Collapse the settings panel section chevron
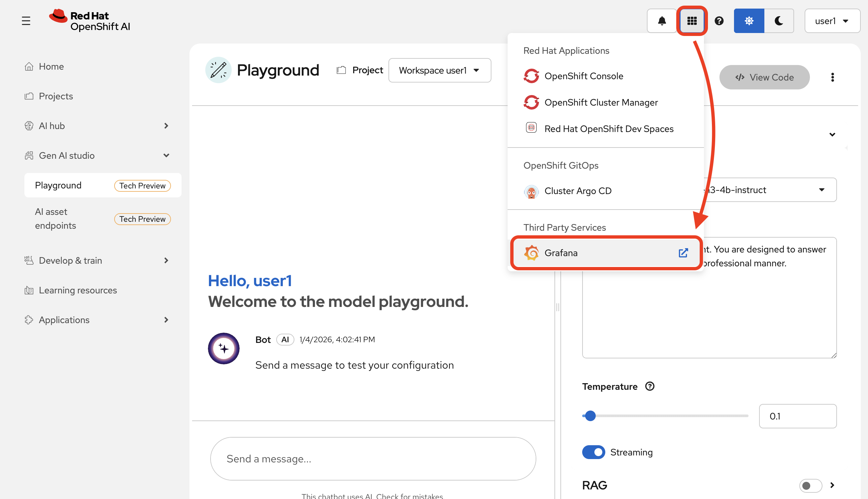 pyautogui.click(x=832, y=134)
